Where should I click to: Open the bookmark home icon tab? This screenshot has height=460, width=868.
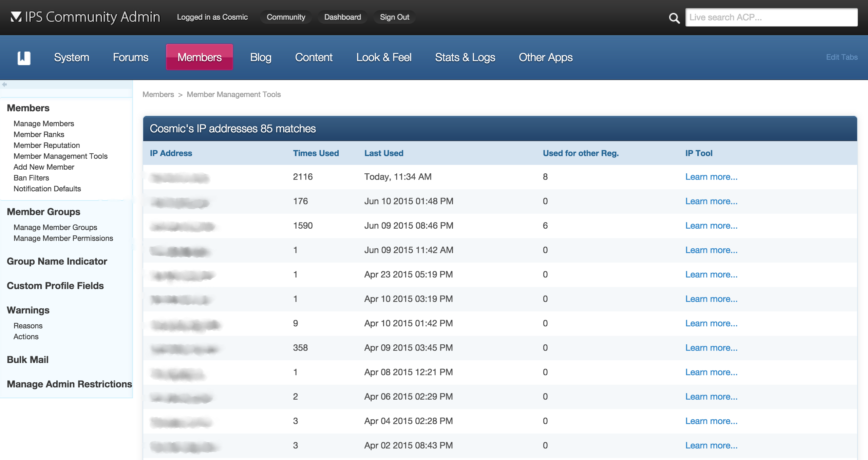(24, 58)
